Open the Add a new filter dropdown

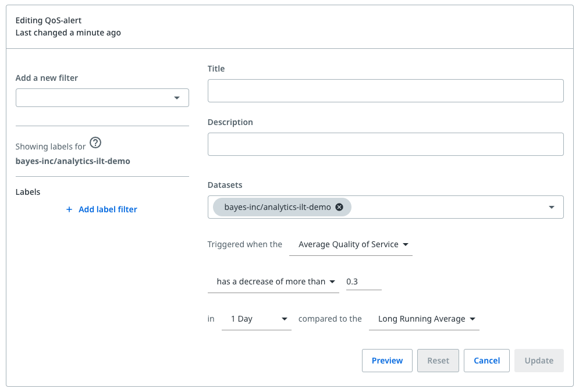click(x=102, y=98)
